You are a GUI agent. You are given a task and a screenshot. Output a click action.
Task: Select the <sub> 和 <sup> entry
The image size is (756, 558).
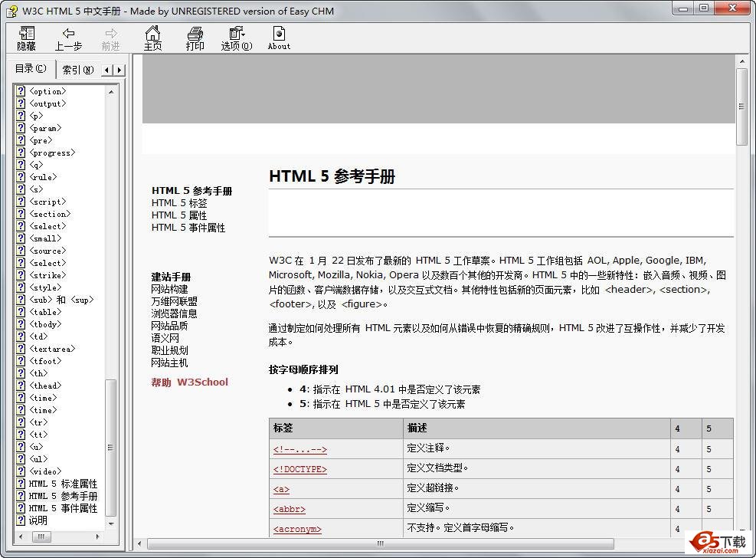click(61, 300)
